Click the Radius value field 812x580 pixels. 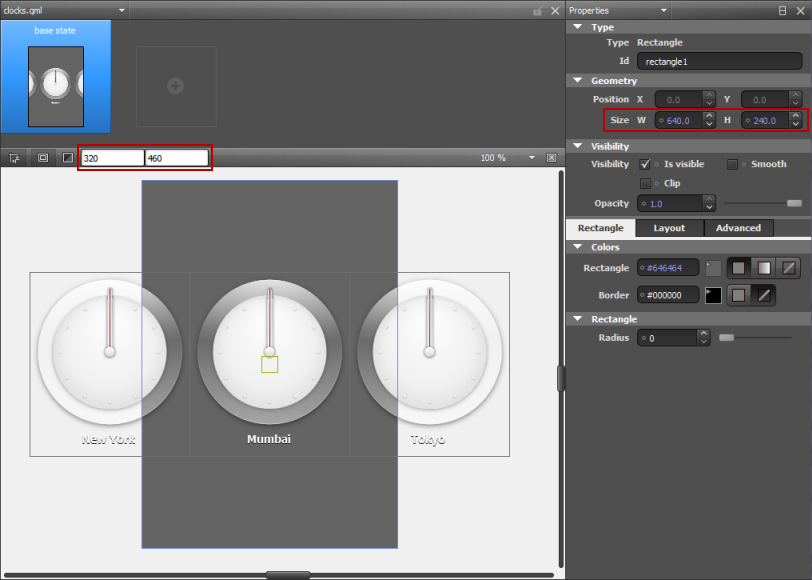[x=667, y=338]
